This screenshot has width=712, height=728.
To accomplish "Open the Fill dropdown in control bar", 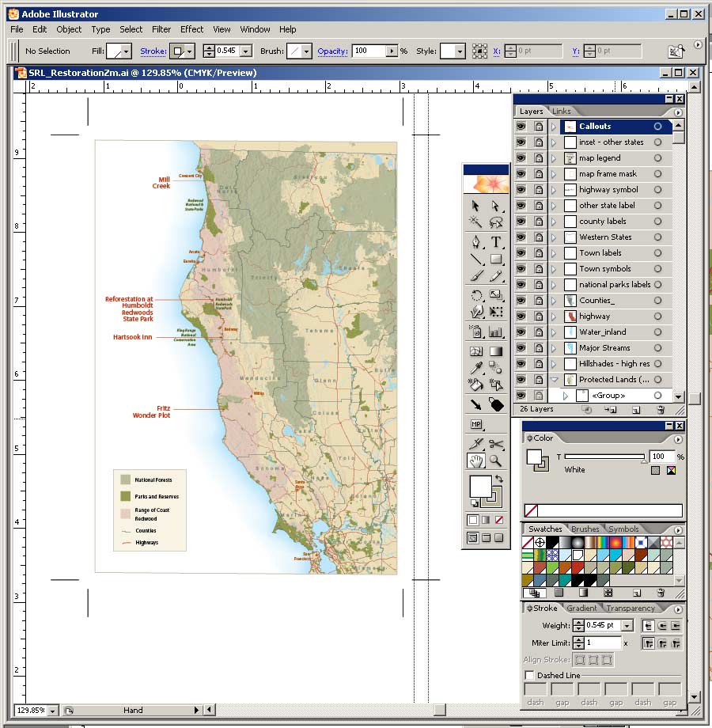I will [x=127, y=51].
